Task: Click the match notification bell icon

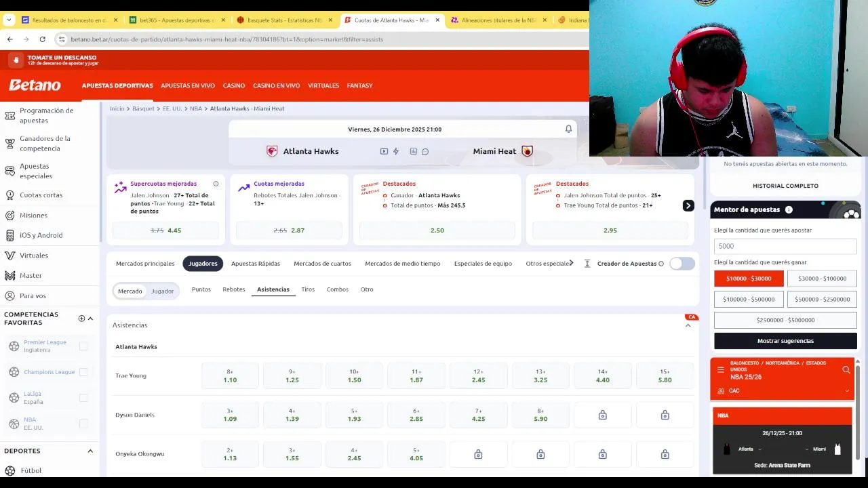Action: click(568, 129)
